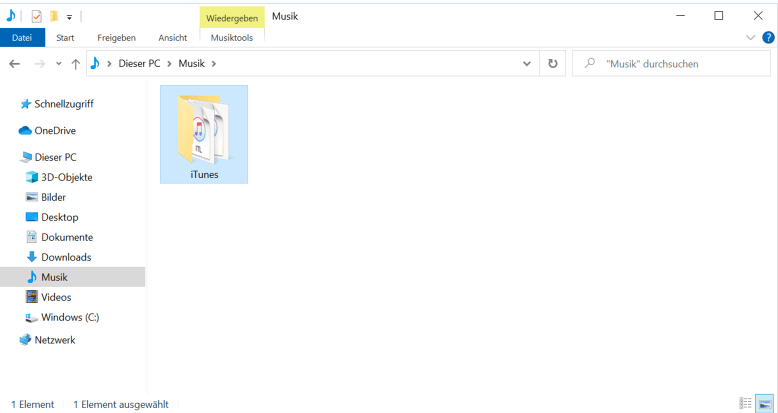
Task: Click Musik in the breadcrumb path
Action: pos(192,64)
